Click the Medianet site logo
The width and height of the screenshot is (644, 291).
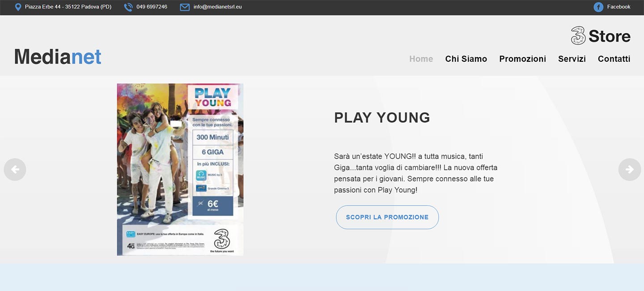click(x=58, y=57)
